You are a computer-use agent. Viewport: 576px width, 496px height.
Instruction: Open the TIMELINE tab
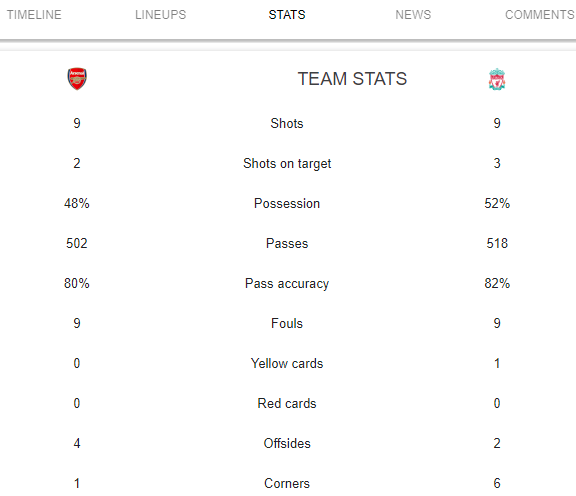pyautogui.click(x=34, y=15)
